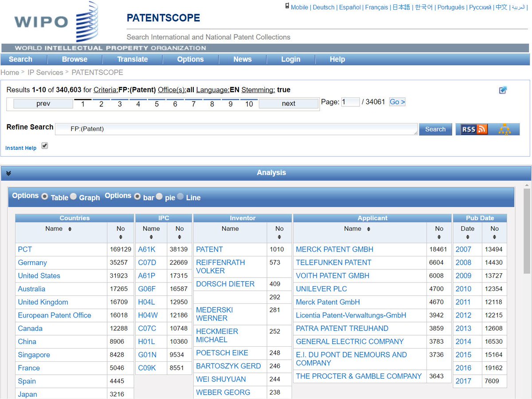Screen dimensions: 532x399
Task: Select the bar chart radio option
Action: 137,196
